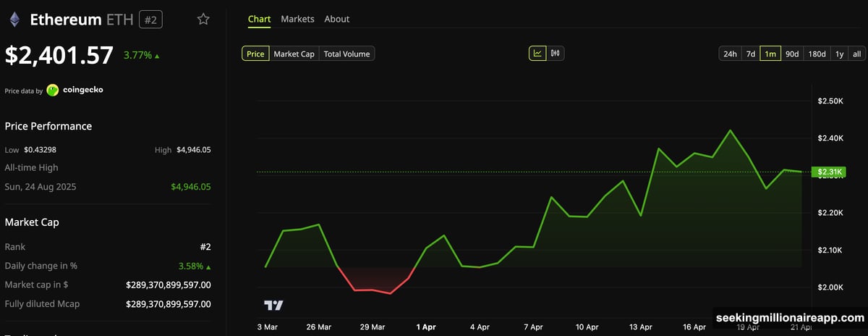Screen dimensions: 868x336
Task: Click the $2.50K y-axis label
Action: 830,101
